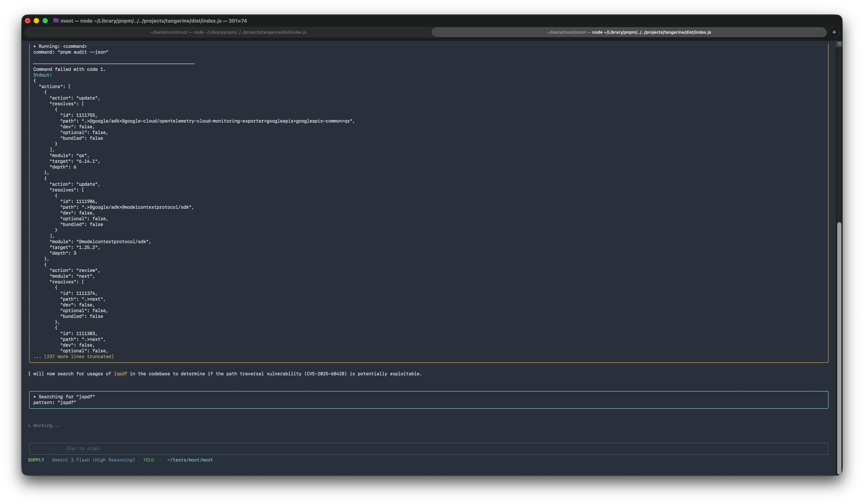This screenshot has height=504, width=864.
Task: Expand the Searching for "jspdf" triangle
Action: point(35,397)
